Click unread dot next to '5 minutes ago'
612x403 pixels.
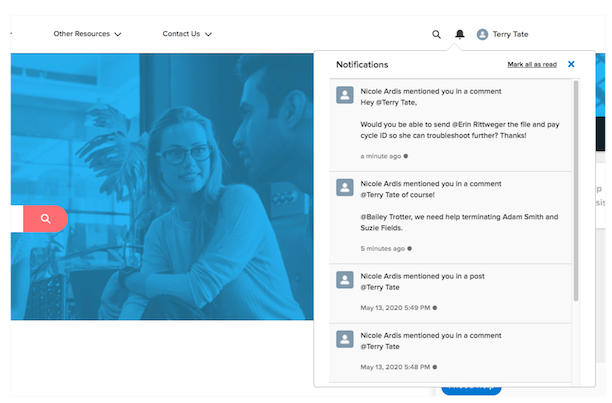point(409,249)
